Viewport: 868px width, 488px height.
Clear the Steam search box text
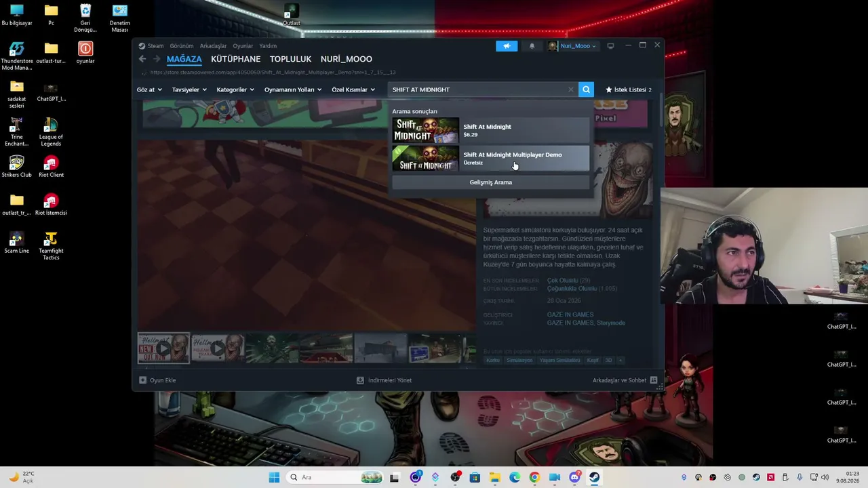click(x=571, y=89)
